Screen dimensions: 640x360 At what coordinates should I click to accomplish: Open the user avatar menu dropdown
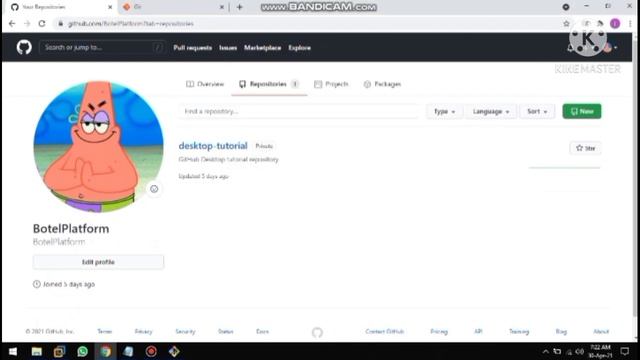point(610,48)
